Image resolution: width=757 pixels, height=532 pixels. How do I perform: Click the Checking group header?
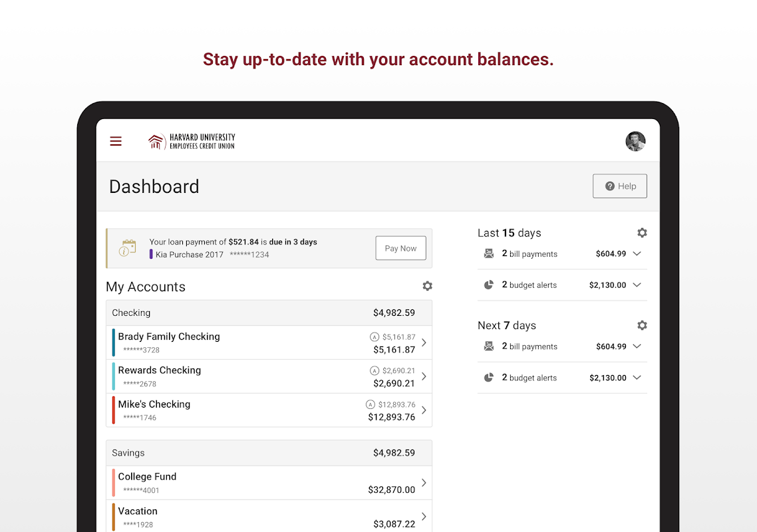point(269,313)
